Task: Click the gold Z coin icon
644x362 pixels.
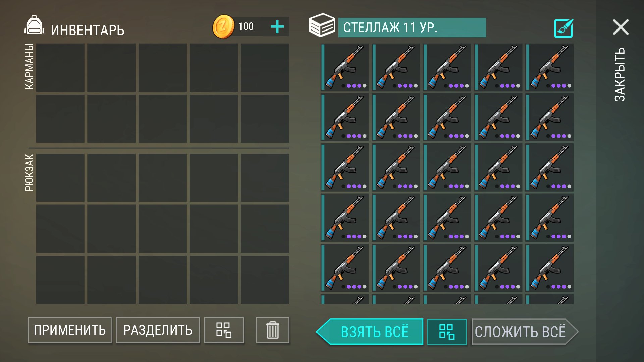Action: click(x=223, y=26)
